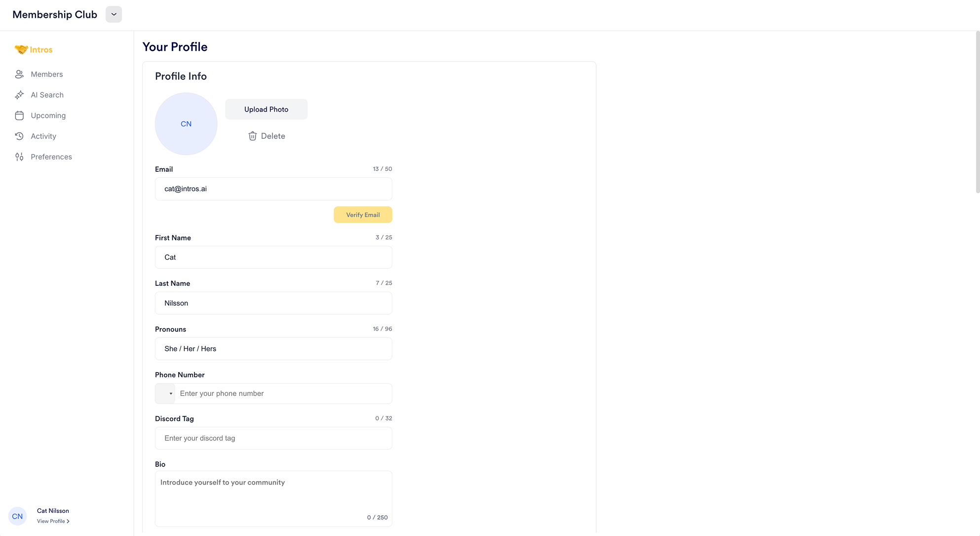Open the Membership Club dropdown chevron
Viewport: 980px width, 536px height.
tap(113, 14)
